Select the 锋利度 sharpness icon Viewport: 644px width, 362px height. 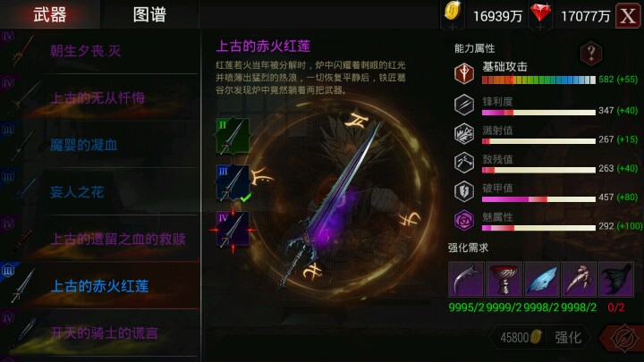(x=464, y=105)
